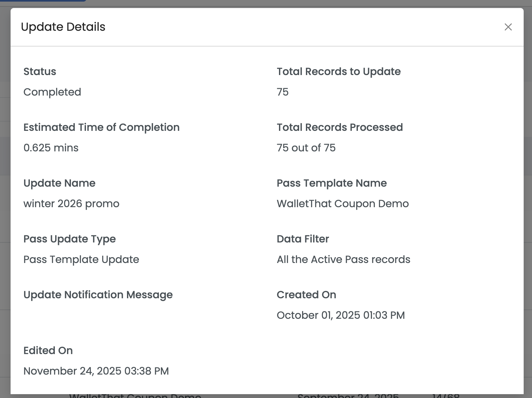Click the Total Records Processed label
Screen dimensions: 532x398
tap(340, 127)
